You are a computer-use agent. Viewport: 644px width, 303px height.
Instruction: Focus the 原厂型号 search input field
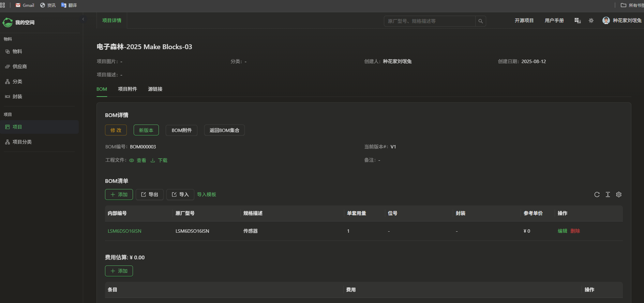pyautogui.click(x=430, y=21)
